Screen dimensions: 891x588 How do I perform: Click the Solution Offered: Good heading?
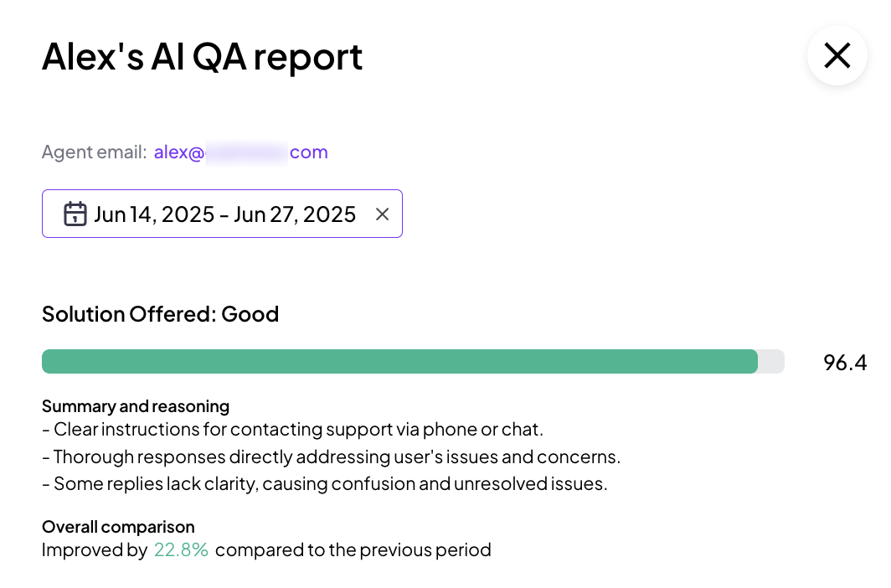160,314
